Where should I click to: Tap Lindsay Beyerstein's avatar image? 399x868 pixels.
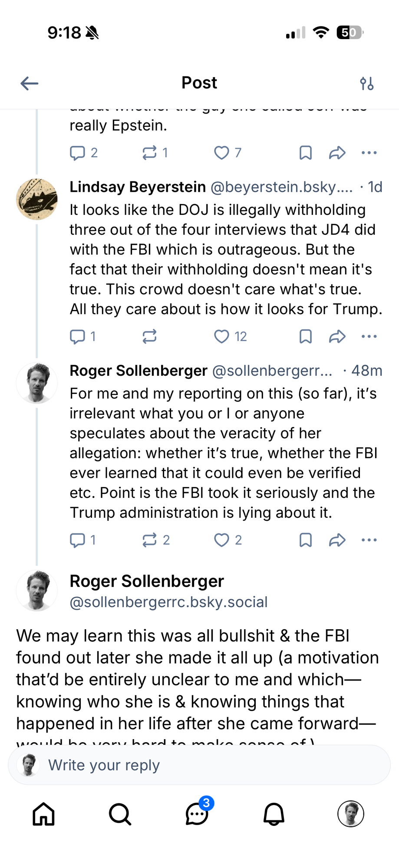(37, 199)
